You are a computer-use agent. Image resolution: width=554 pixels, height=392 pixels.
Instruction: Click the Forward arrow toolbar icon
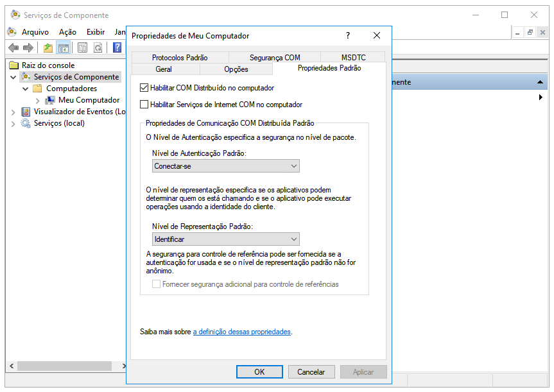click(28, 47)
